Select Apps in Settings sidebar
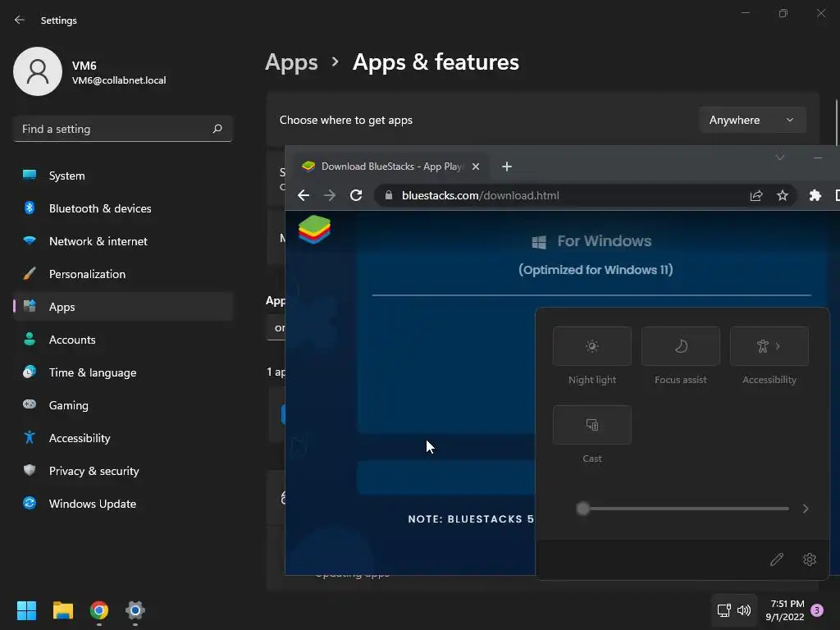 click(124, 307)
